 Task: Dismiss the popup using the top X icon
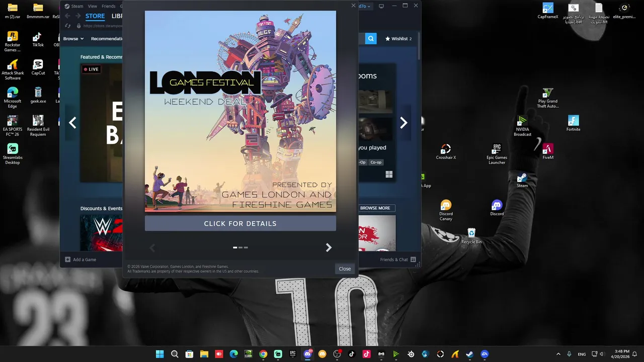[x=353, y=6]
